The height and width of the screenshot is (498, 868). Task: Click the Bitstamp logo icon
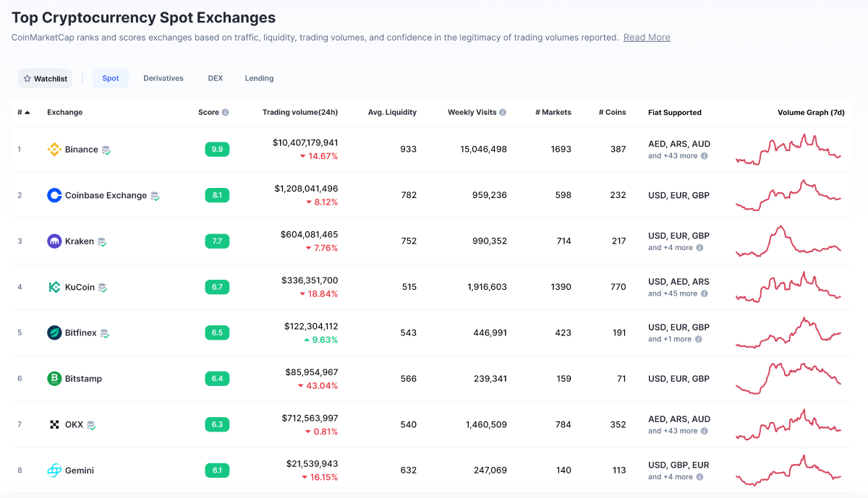(54, 379)
